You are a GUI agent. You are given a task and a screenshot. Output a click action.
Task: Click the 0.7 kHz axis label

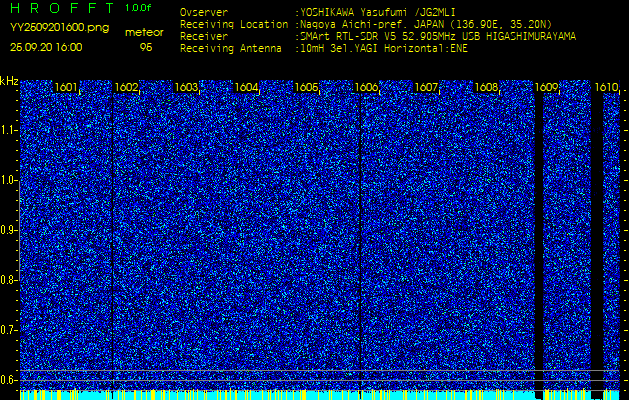(x=8, y=330)
